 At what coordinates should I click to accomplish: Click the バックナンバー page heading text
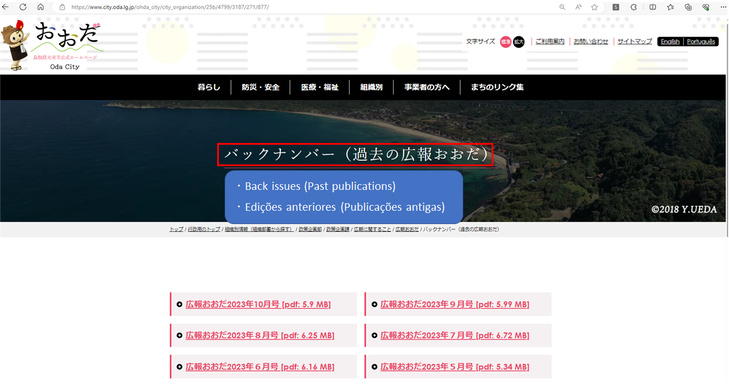tap(355, 154)
